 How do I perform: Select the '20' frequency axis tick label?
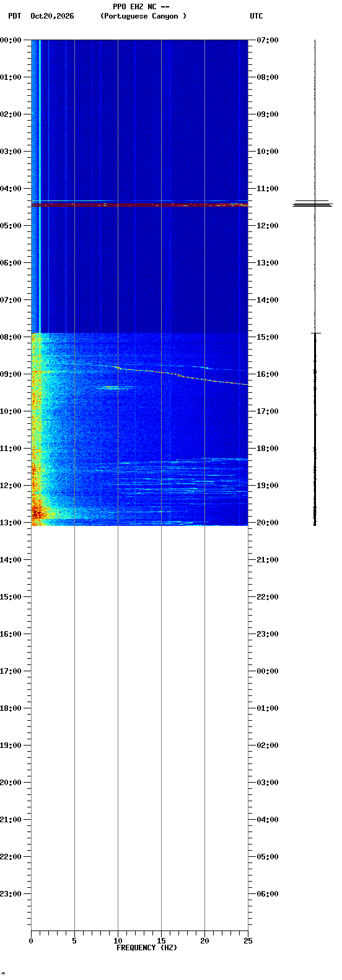point(204,941)
